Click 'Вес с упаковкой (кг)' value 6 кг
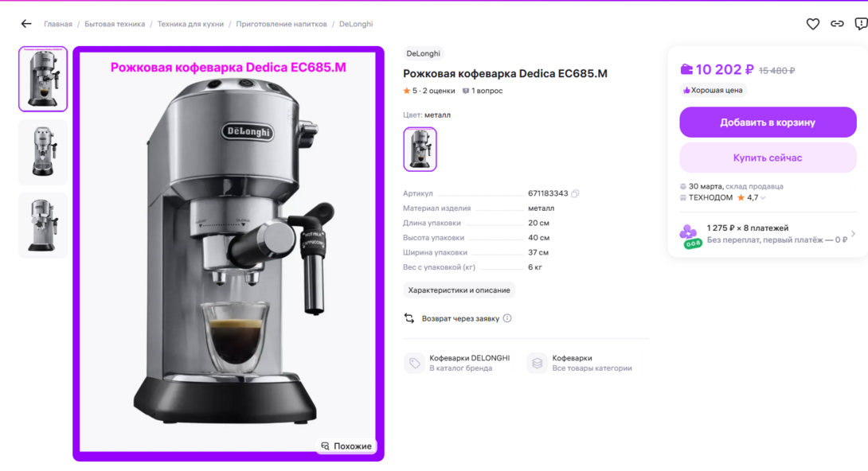This screenshot has width=868, height=471. (x=535, y=267)
